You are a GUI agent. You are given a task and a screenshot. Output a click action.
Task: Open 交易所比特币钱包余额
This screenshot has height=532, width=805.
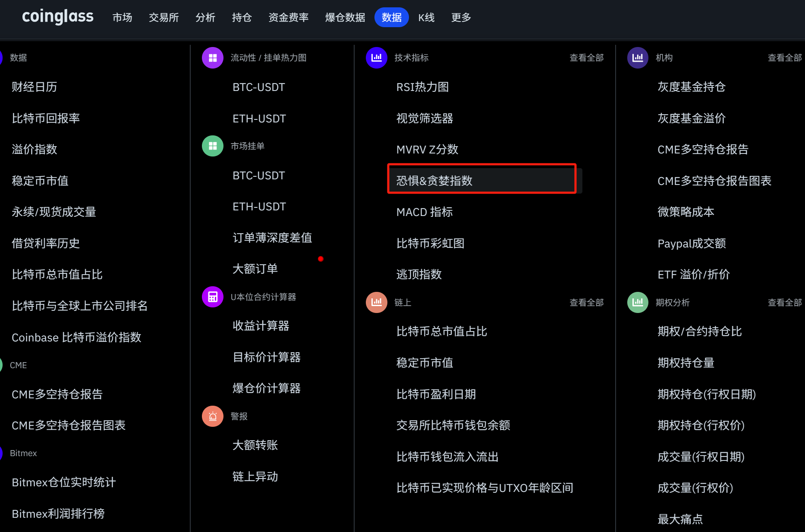click(453, 426)
